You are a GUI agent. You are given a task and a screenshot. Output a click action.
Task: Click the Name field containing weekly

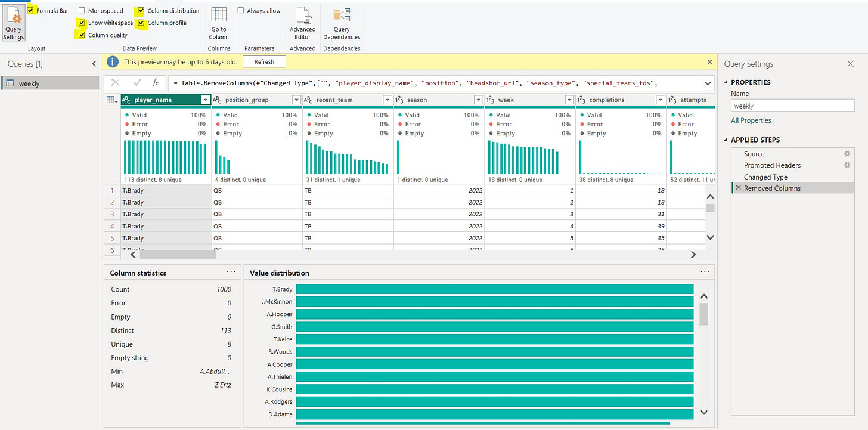(x=792, y=106)
